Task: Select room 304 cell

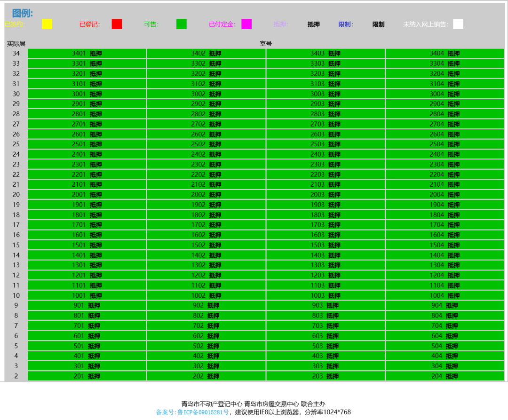Action: (445, 366)
